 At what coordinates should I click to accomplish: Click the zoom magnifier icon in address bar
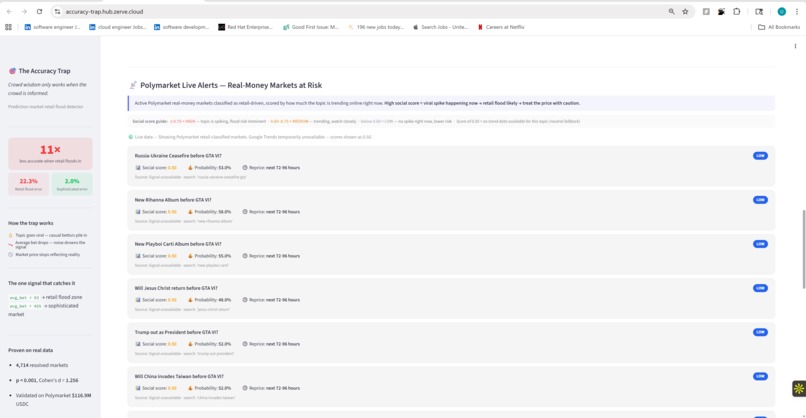671,11
